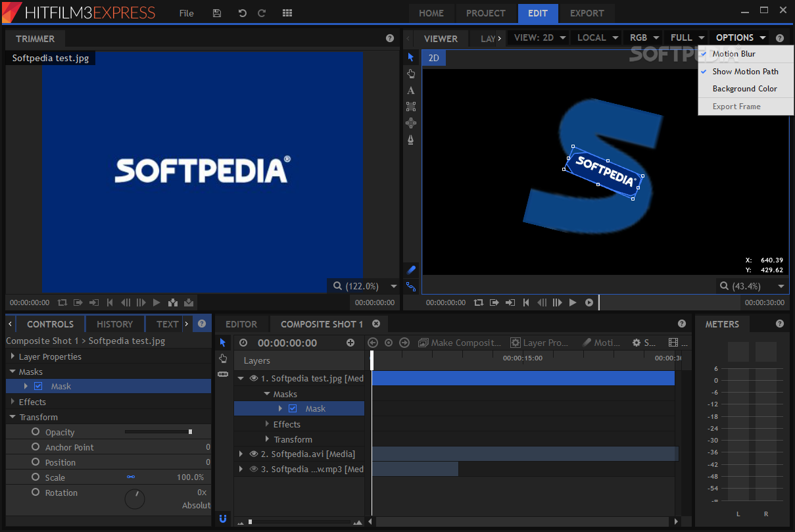
Task: Open the File menu
Action: [x=186, y=13]
